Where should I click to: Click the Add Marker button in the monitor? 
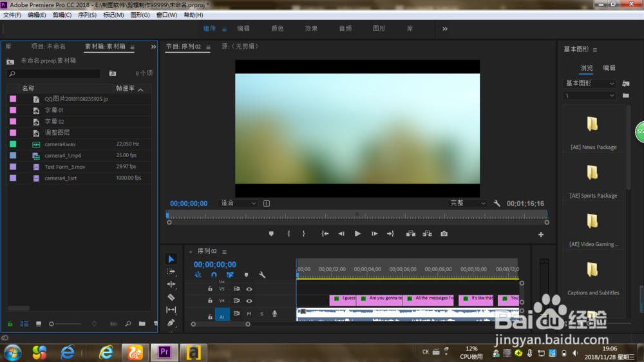(x=271, y=234)
